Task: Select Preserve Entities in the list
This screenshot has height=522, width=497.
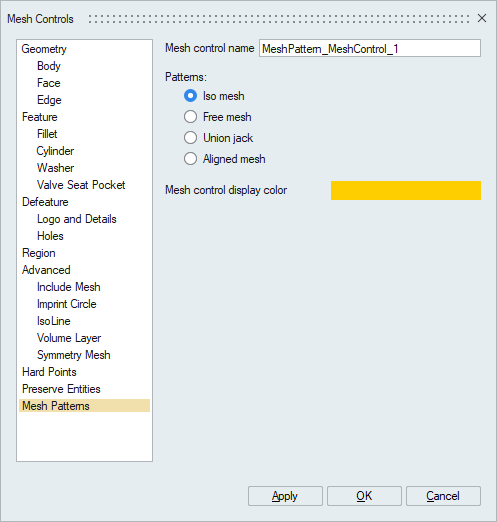Action: pyautogui.click(x=61, y=389)
